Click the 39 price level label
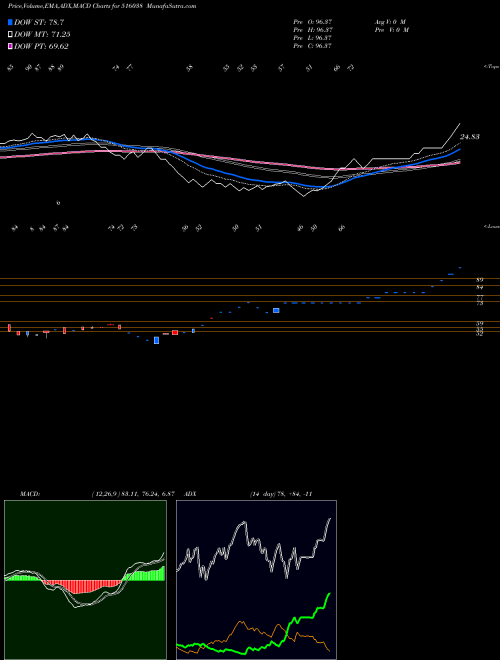 pyautogui.click(x=479, y=324)
